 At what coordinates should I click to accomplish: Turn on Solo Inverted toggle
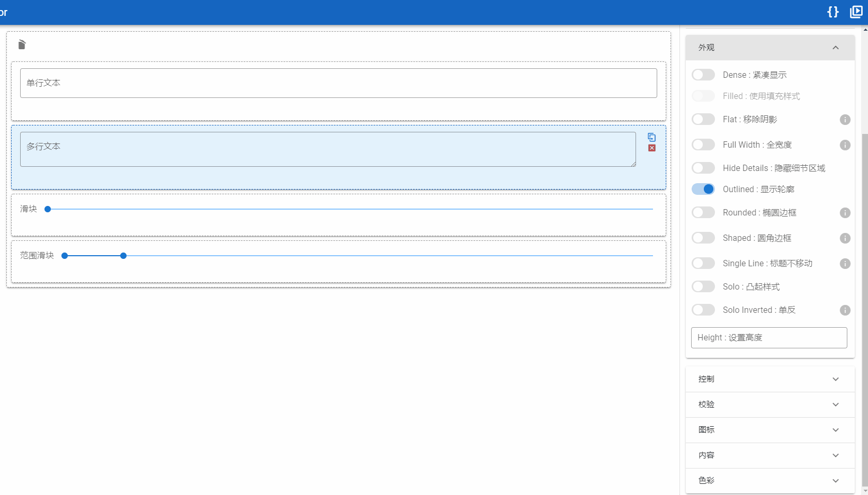(x=703, y=310)
